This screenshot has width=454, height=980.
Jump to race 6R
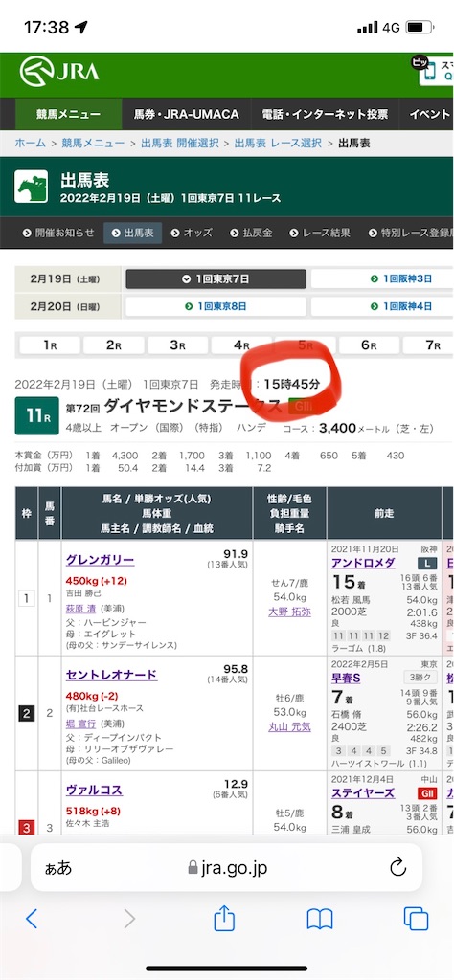point(369,345)
